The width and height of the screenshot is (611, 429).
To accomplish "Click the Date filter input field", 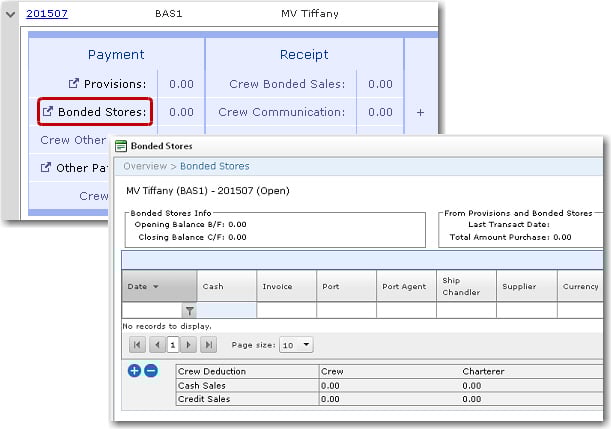I will point(151,311).
